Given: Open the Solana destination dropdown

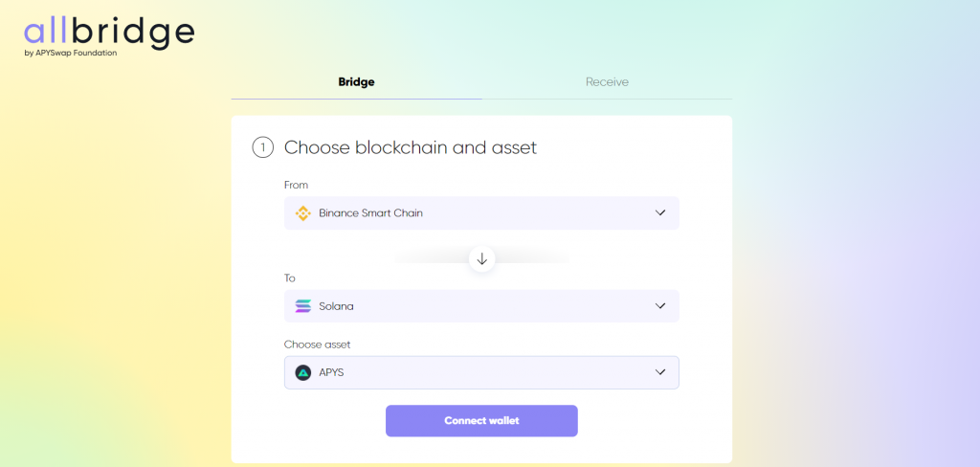Looking at the screenshot, I should [x=481, y=306].
